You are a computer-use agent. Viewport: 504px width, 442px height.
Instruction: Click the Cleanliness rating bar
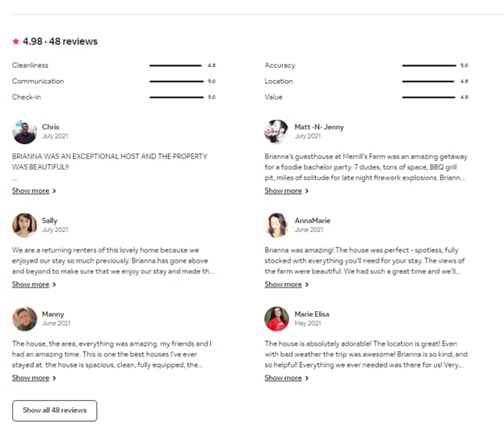pyautogui.click(x=176, y=65)
